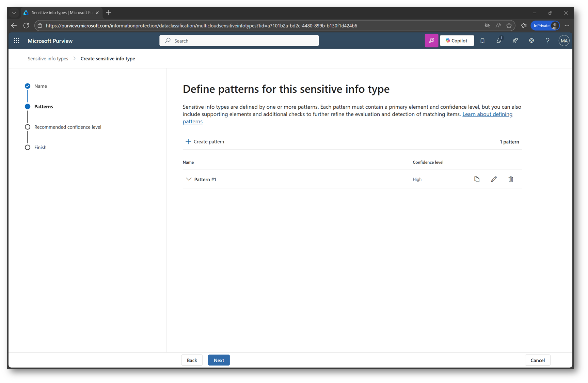Go to the Name step in wizard
588x383 pixels.
tap(41, 86)
